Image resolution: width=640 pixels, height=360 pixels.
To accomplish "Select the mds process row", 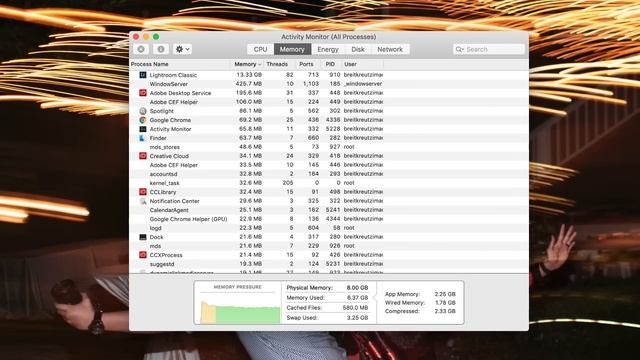I will (x=329, y=246).
